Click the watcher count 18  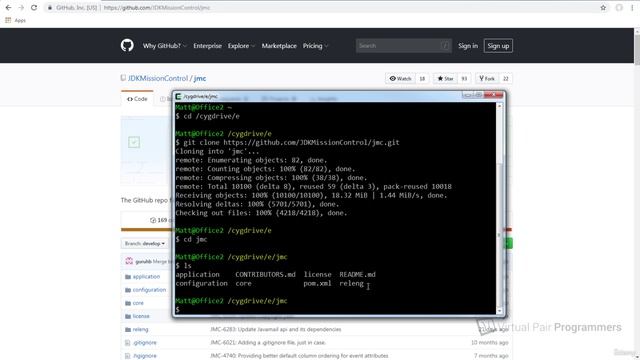(422, 78)
